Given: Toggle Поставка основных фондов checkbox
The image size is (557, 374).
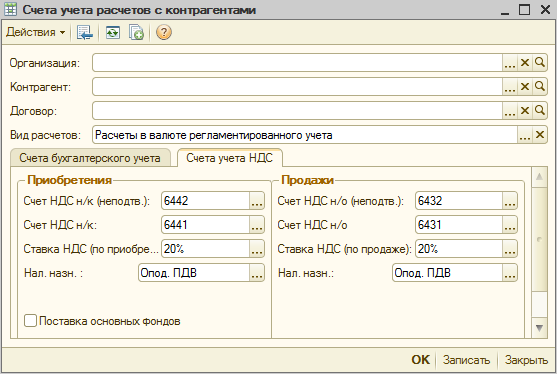Looking at the screenshot, I should (30, 321).
